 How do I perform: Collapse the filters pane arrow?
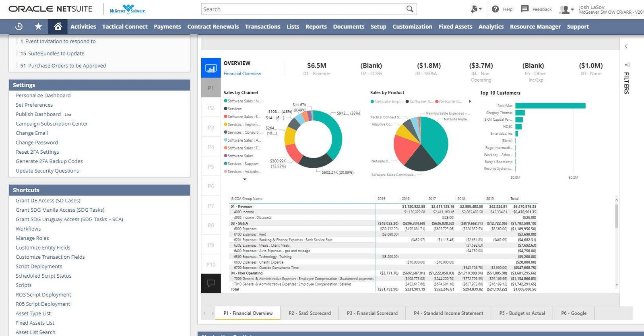[x=626, y=46]
